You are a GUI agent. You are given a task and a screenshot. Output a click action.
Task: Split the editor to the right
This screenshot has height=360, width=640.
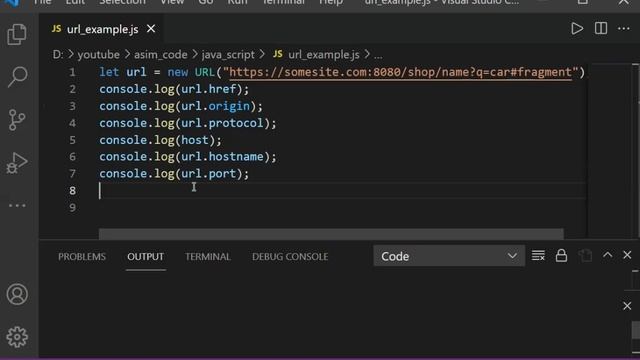(x=601, y=29)
